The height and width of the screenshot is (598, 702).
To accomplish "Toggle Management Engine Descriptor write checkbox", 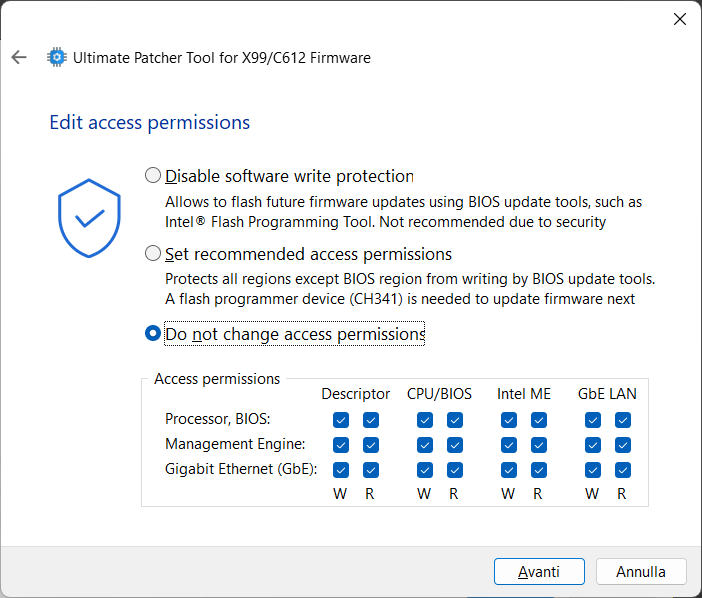I will click(341, 445).
